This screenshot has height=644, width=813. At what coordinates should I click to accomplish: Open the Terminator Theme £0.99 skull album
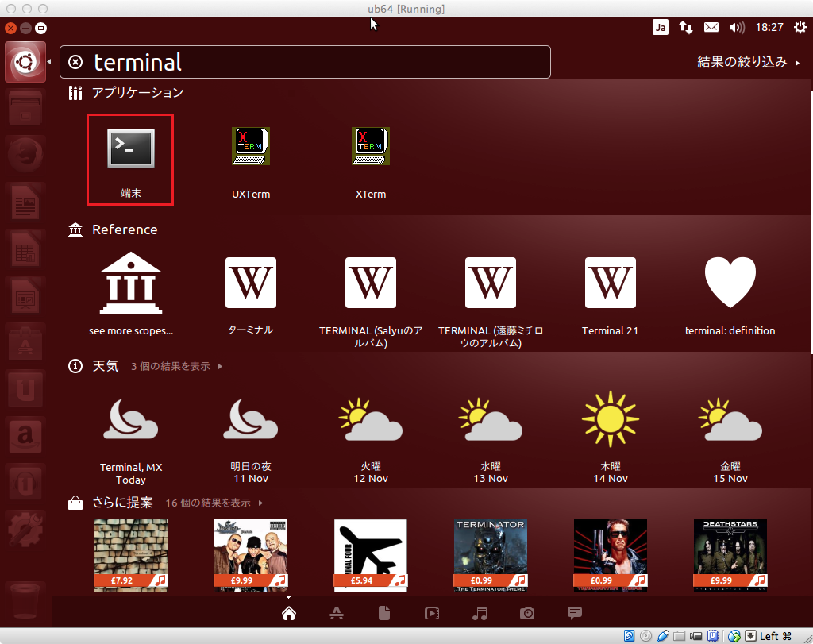491,555
